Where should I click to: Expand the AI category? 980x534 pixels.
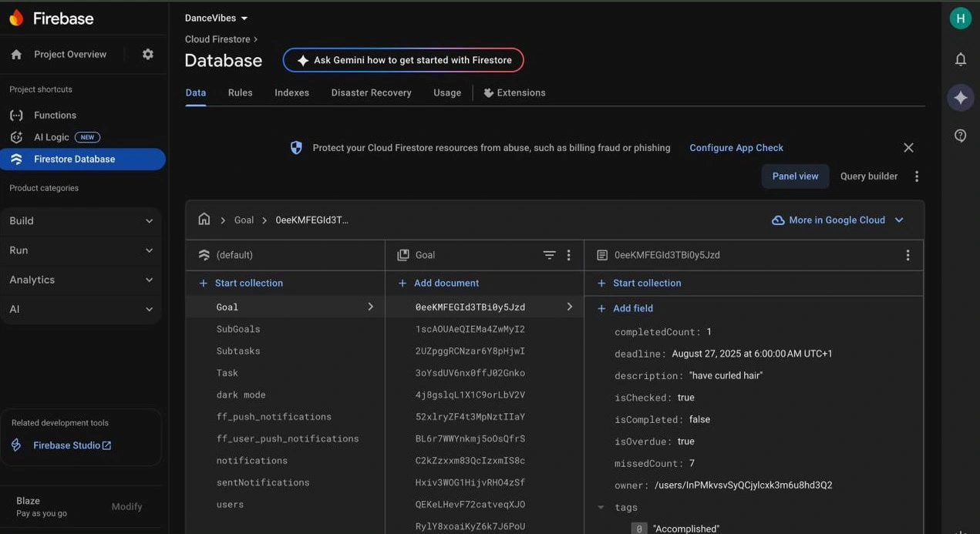tap(81, 309)
